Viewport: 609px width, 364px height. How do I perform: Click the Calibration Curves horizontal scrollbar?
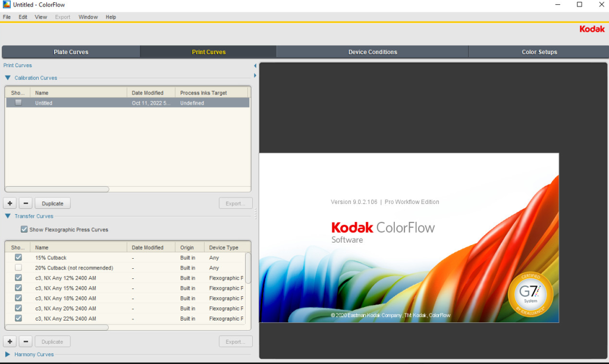coord(57,189)
